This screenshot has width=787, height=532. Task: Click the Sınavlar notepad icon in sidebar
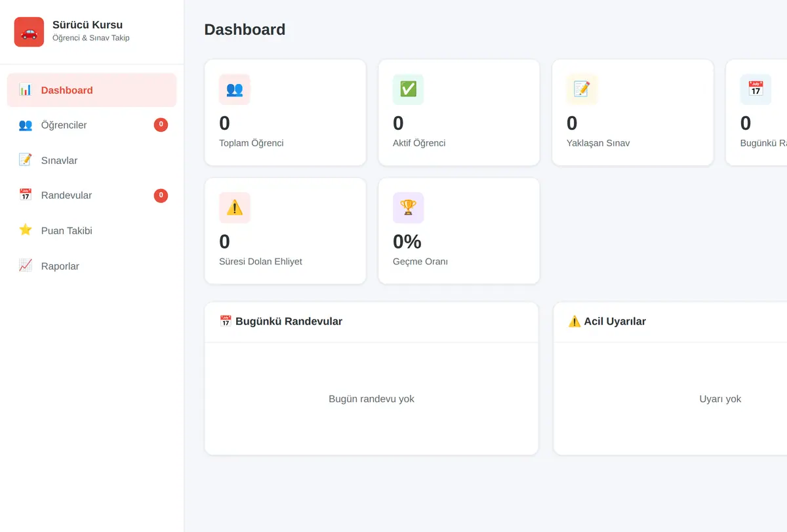coord(26,160)
